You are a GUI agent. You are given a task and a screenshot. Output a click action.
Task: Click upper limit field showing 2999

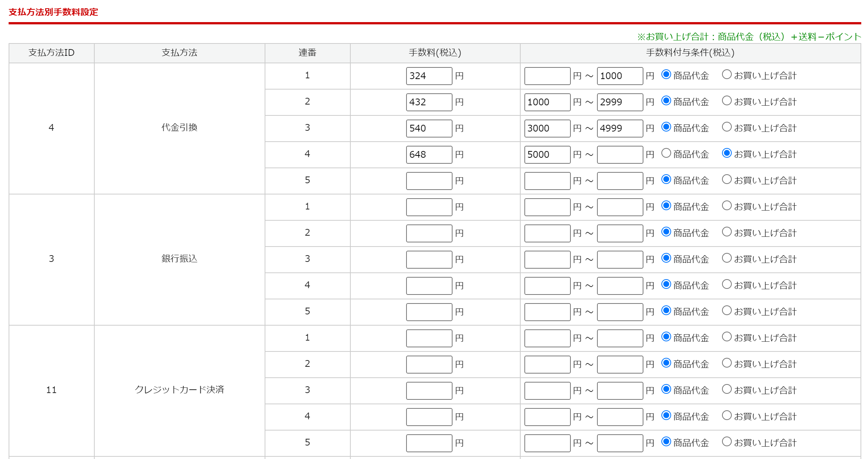click(620, 102)
